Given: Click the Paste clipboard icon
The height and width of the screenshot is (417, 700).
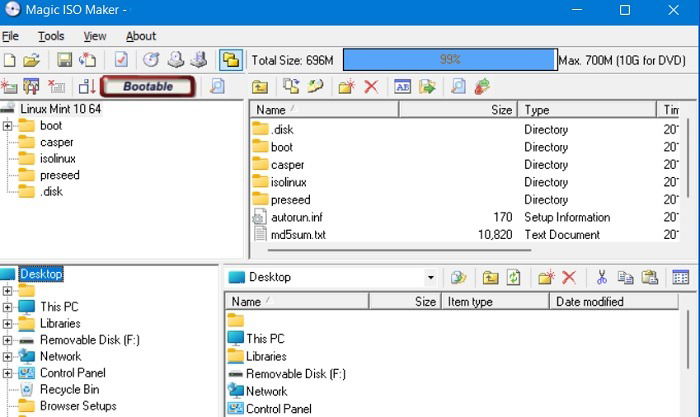Looking at the screenshot, I should pyautogui.click(x=650, y=278).
